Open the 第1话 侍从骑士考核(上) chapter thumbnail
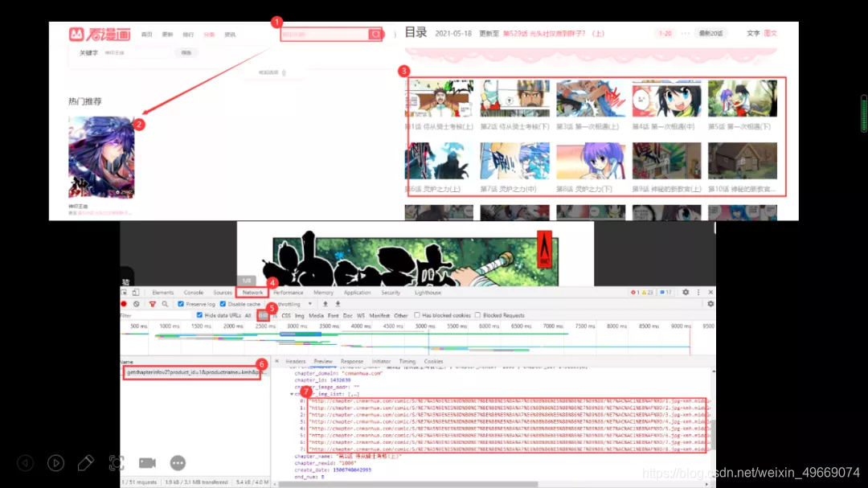This screenshot has width=868, height=488. [x=439, y=98]
